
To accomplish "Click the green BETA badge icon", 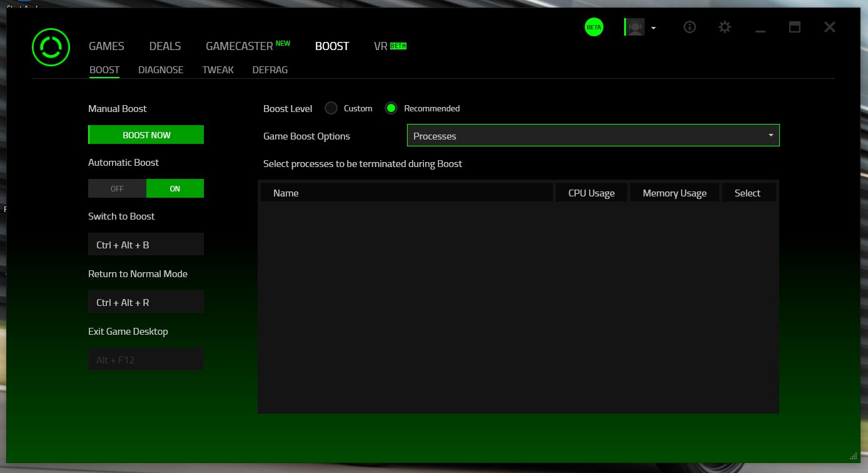I will tap(593, 27).
